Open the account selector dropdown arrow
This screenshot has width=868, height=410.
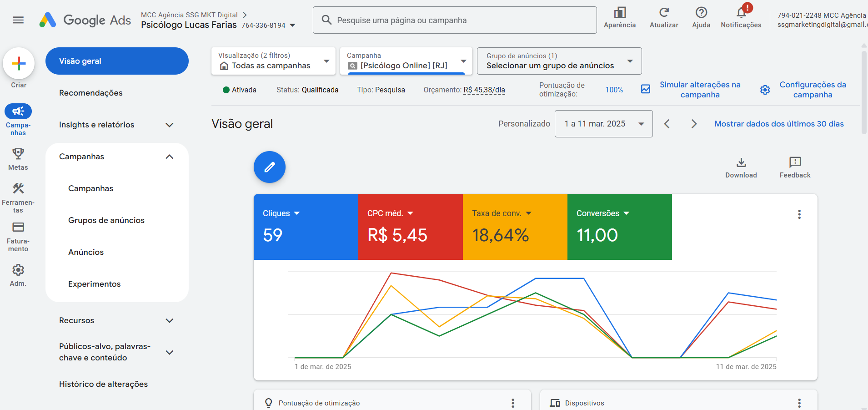[292, 25]
